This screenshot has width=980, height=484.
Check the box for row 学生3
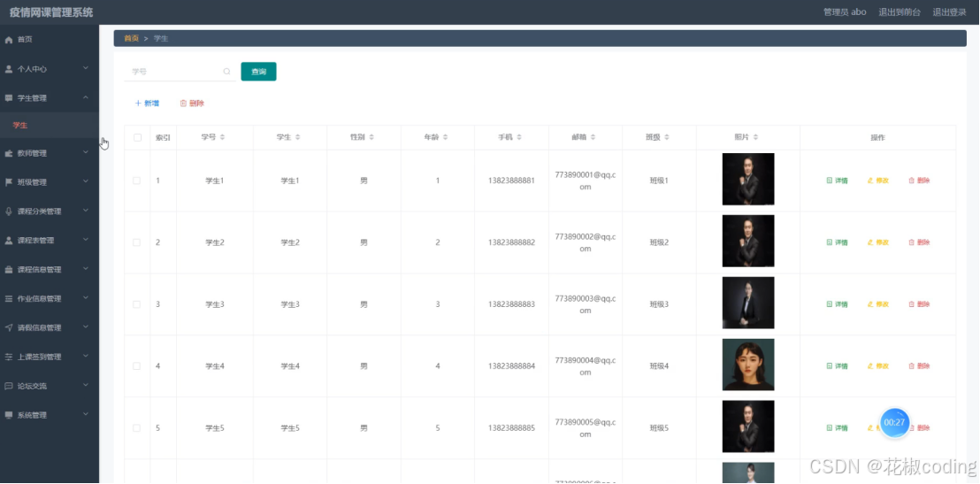[x=137, y=304]
